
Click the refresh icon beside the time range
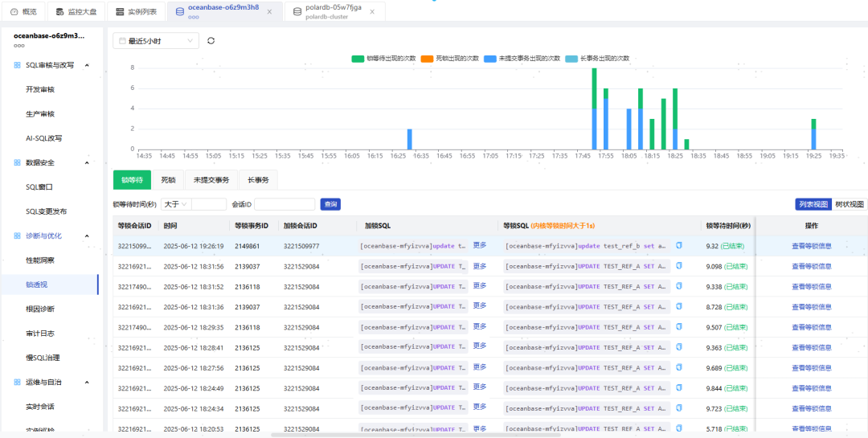tap(211, 40)
